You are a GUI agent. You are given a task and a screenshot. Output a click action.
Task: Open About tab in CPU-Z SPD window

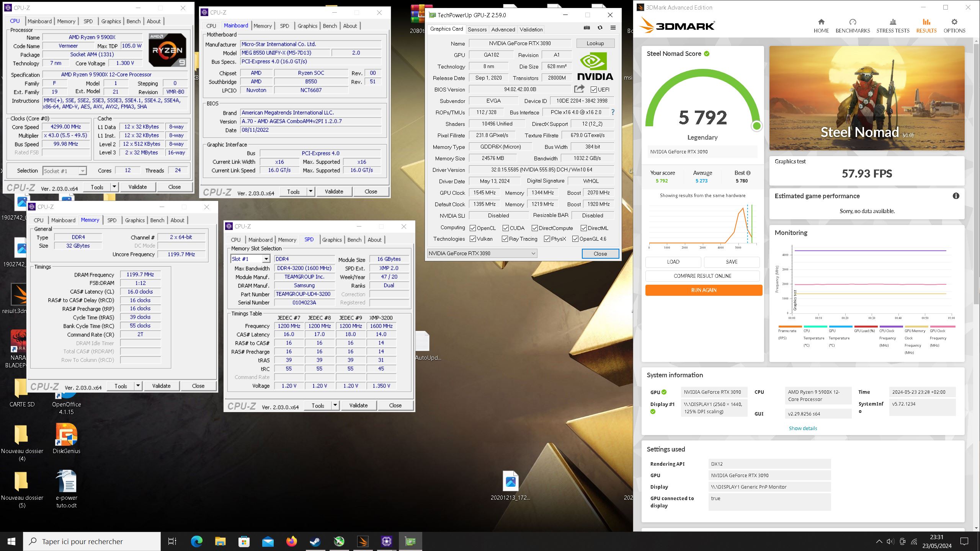(x=374, y=240)
